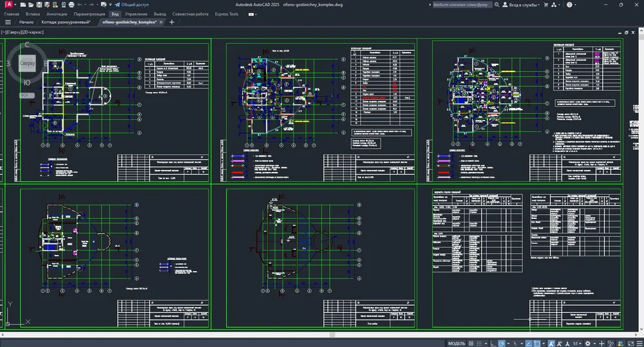Toggle drawing grid display in status bar
Image resolution: width=644 pixels, height=347 pixels.
(471, 343)
